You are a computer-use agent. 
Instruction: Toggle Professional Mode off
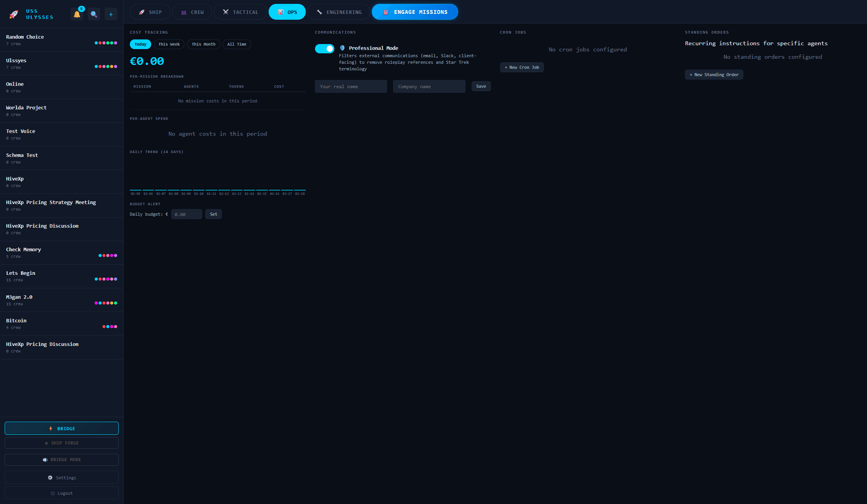[325, 48]
